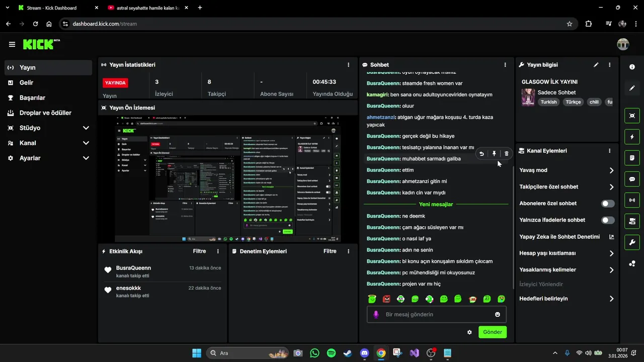Select Başarılar in the sidebar
This screenshot has width=644, height=362.
[48, 98]
